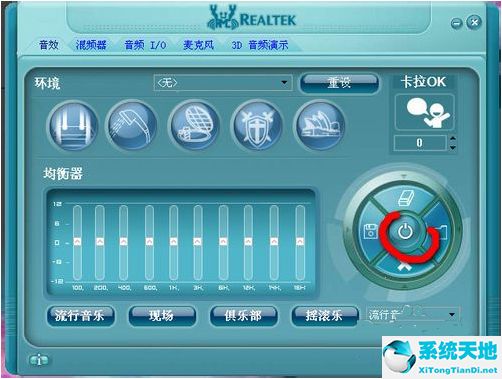This screenshot has height=379, width=502.
Task: Pick the colosseum arena environment icon
Action: [x=195, y=125]
